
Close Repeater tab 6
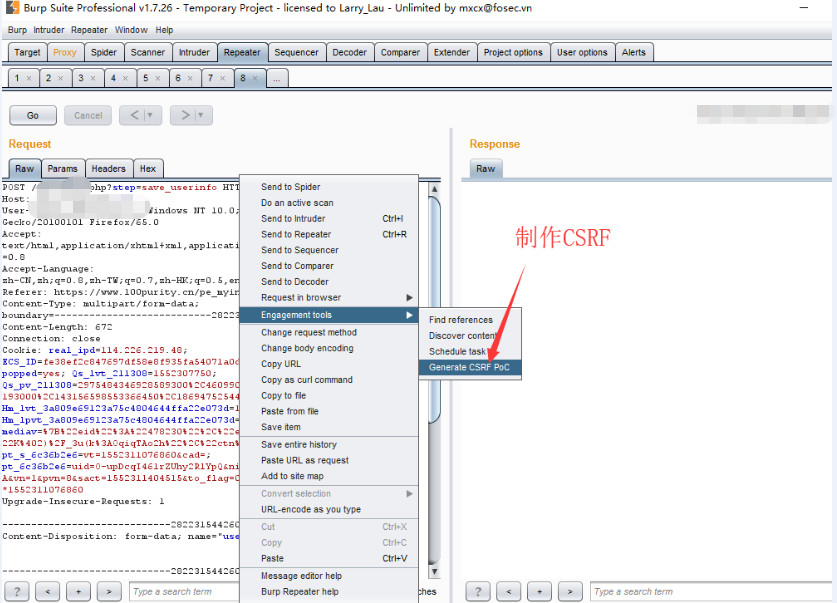pos(190,78)
